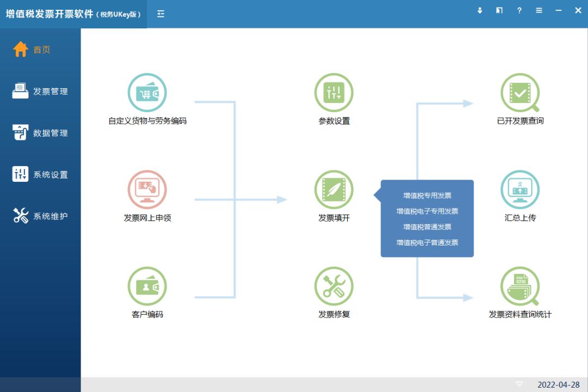Click the user account icon in title bar

point(480,10)
